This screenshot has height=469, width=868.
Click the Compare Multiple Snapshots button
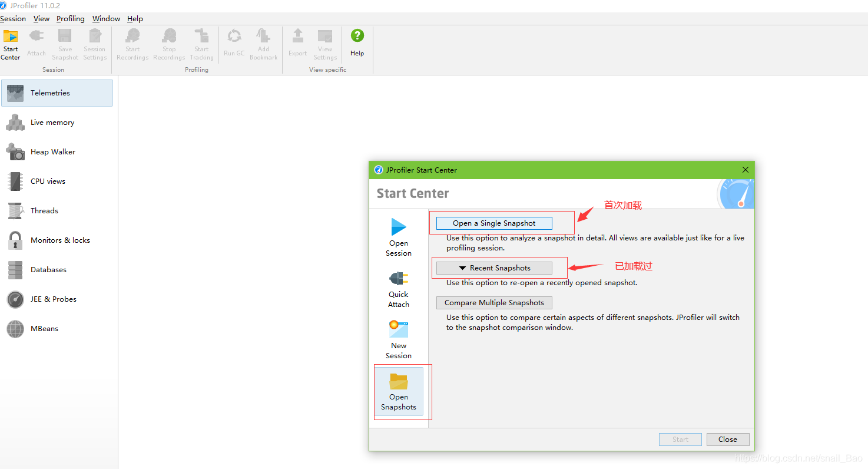[x=494, y=303]
